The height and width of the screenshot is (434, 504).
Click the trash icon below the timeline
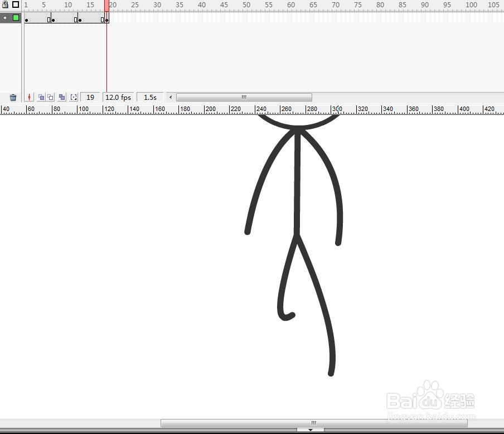(x=13, y=97)
